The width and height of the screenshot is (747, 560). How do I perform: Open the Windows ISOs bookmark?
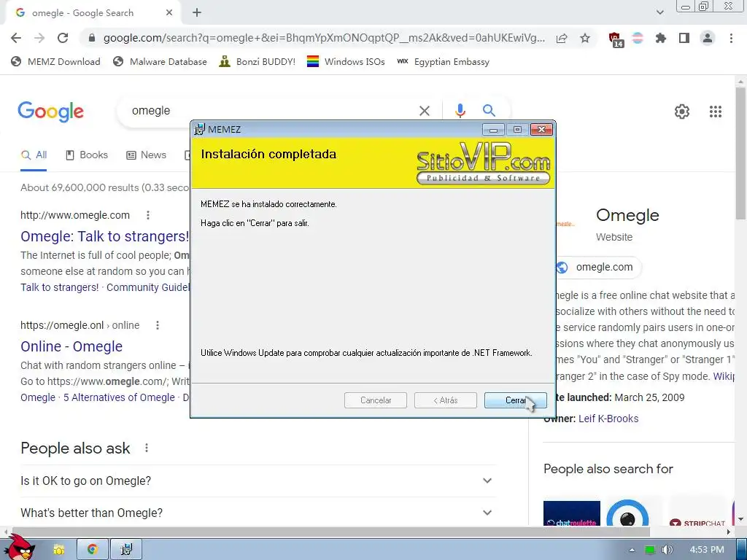pyautogui.click(x=346, y=61)
